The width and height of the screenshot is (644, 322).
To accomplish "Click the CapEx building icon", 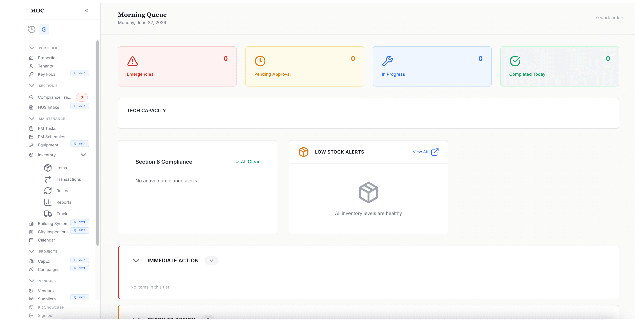I will click(x=31, y=261).
